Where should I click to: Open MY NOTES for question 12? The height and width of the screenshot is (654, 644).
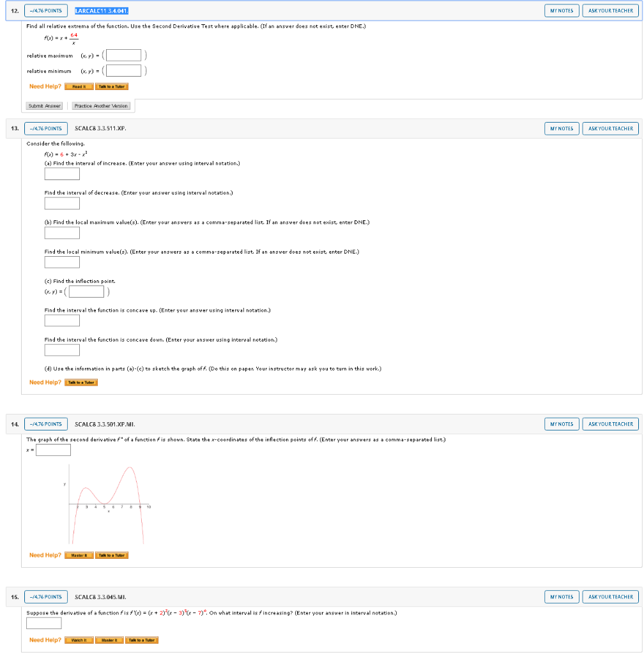pos(560,10)
